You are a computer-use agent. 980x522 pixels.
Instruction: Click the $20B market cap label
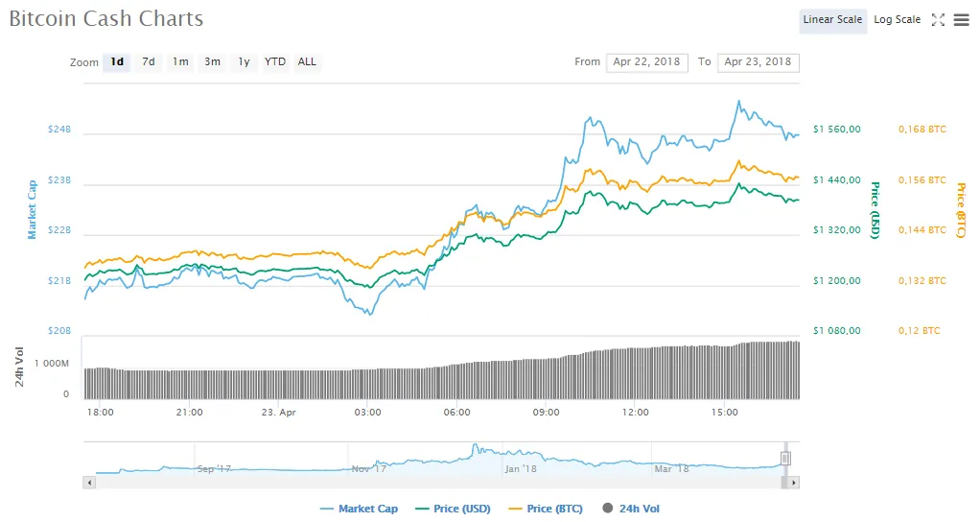tap(59, 331)
